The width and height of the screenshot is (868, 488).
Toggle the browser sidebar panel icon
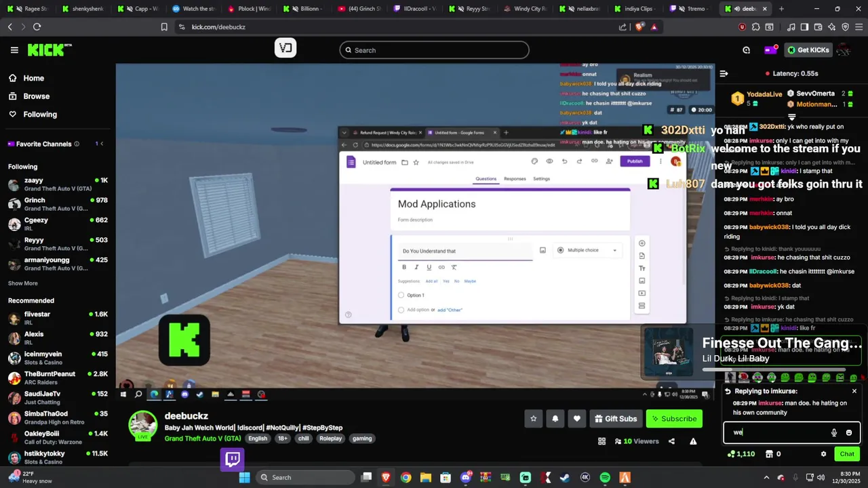click(x=804, y=27)
